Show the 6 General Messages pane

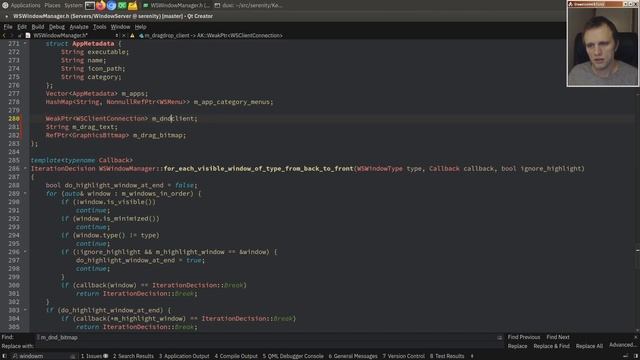click(x=353, y=356)
